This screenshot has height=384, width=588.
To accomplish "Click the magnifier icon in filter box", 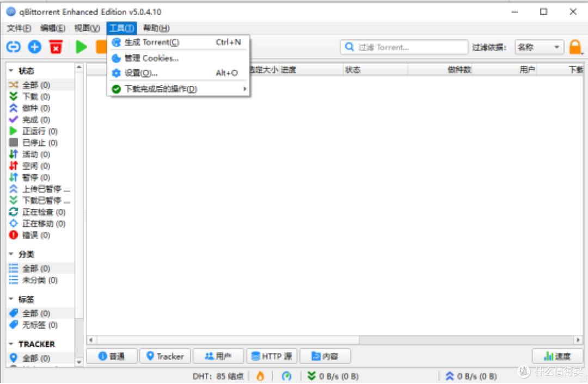I will pyautogui.click(x=350, y=47).
